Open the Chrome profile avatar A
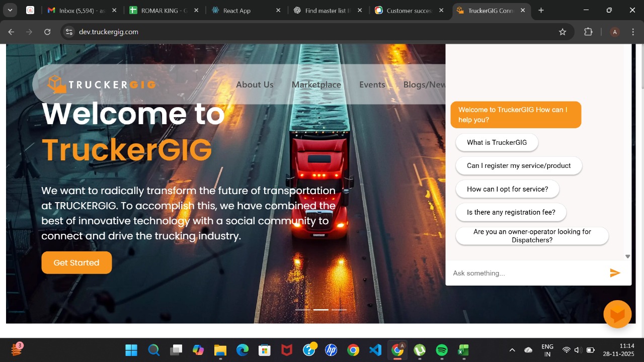The width and height of the screenshot is (644, 362). pos(614,32)
